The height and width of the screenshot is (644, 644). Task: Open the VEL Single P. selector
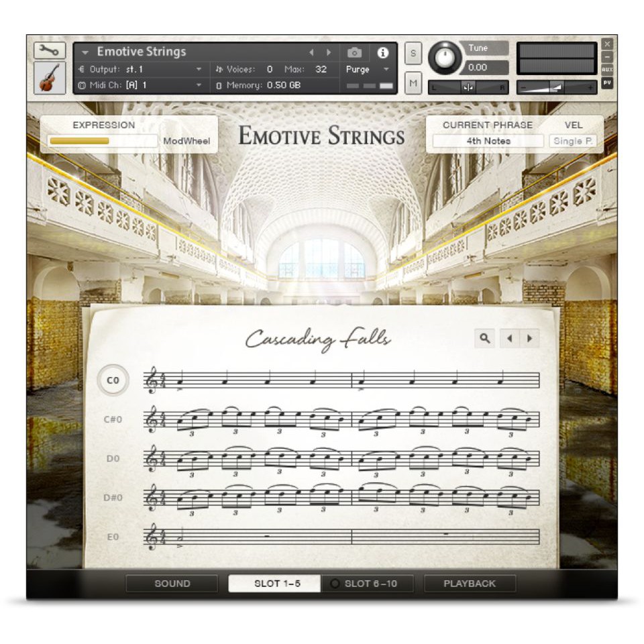[x=573, y=141]
